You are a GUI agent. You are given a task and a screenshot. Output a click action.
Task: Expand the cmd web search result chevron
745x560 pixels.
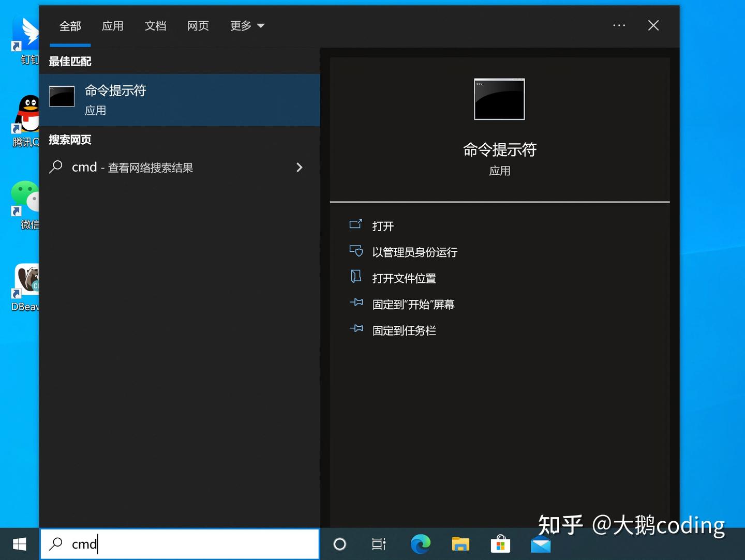pyautogui.click(x=300, y=167)
